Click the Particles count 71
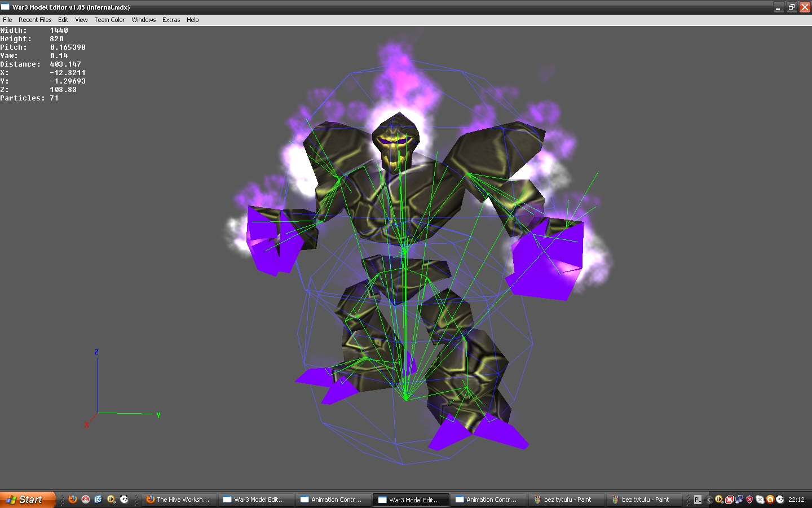The height and width of the screenshot is (508, 812). click(x=54, y=98)
